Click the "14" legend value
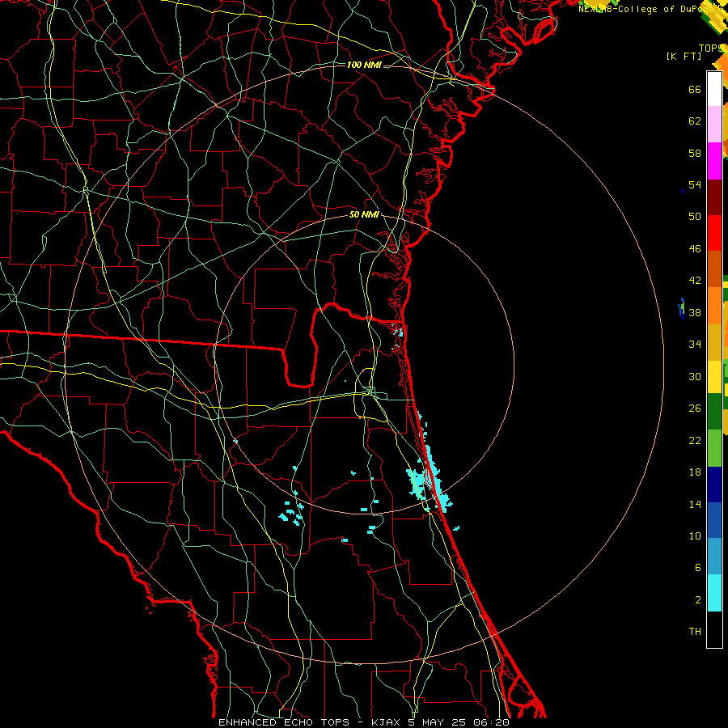This screenshot has height=728, width=728. 695,504
